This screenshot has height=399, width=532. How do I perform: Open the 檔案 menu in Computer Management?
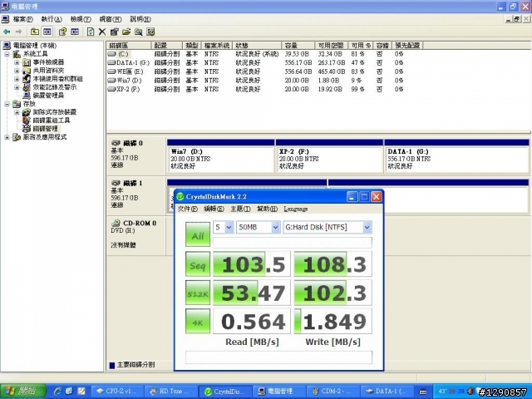[22, 19]
